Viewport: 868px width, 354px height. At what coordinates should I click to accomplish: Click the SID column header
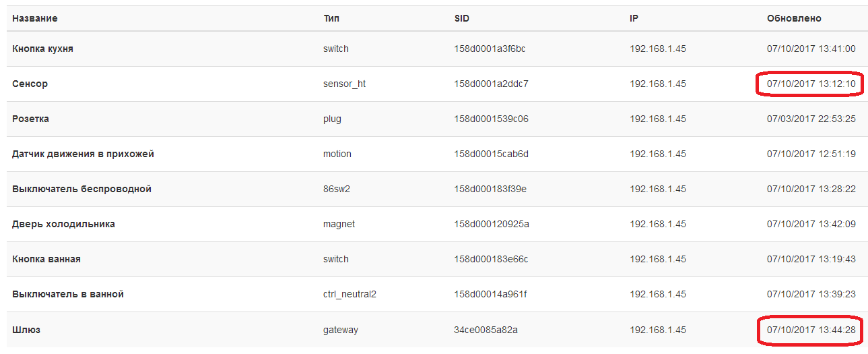[462, 19]
